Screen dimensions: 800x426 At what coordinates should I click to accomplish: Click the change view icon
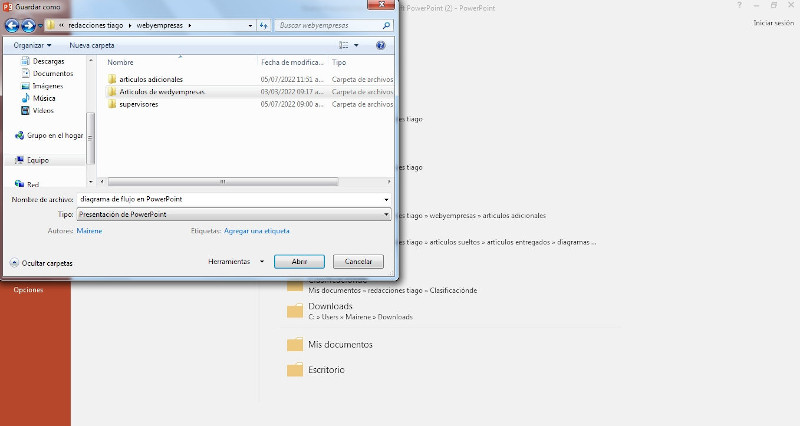tap(344, 45)
